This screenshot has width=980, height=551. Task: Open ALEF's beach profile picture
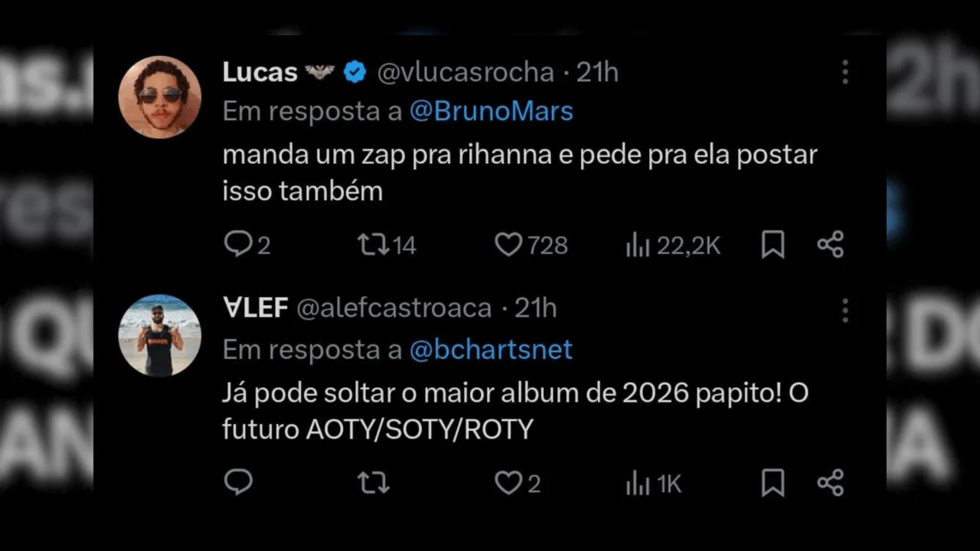(160, 335)
